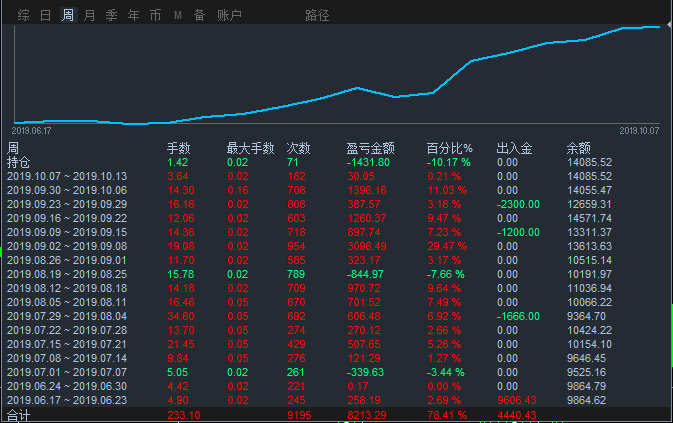
Task: Click the -1666.00 withdrawal value
Action: coord(518,316)
